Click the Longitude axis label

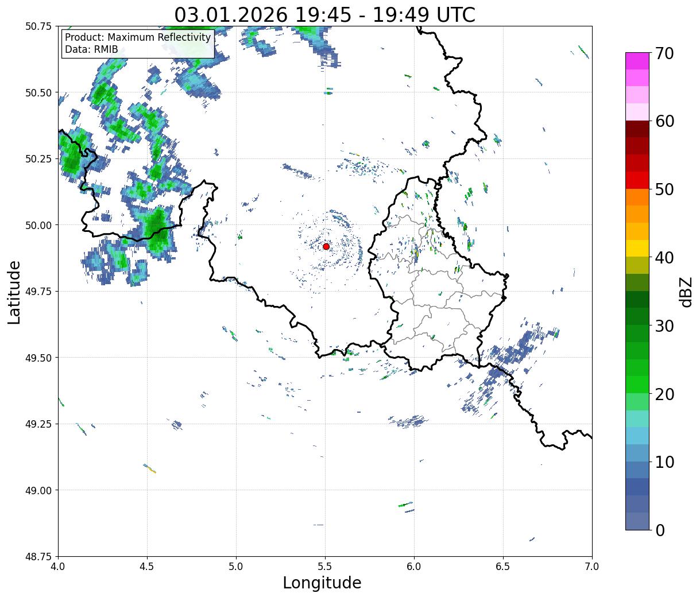coord(322,583)
